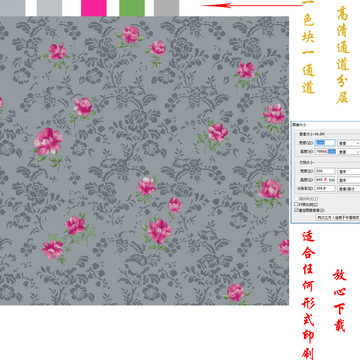Focus the document height input field
This screenshot has height=360, width=360.
point(325,180)
